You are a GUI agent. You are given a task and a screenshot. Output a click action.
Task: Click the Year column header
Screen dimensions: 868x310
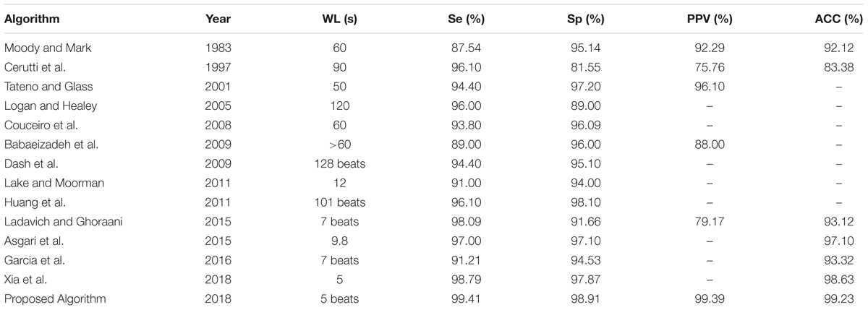click(217, 20)
